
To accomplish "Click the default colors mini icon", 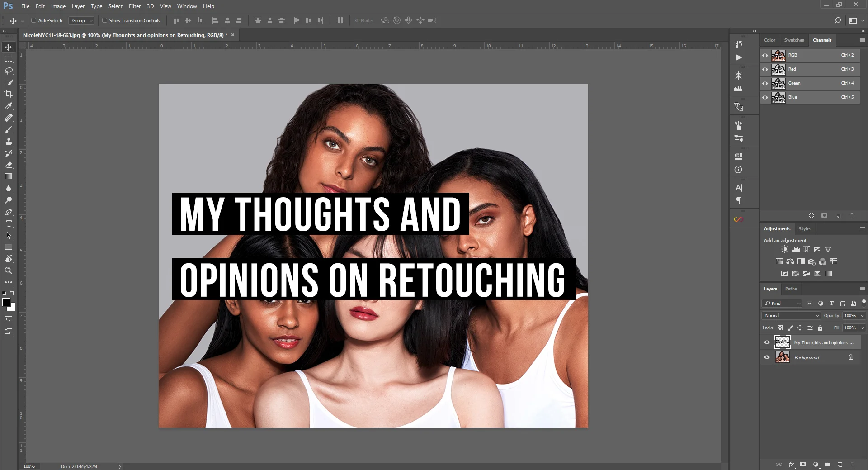I will coord(4,293).
